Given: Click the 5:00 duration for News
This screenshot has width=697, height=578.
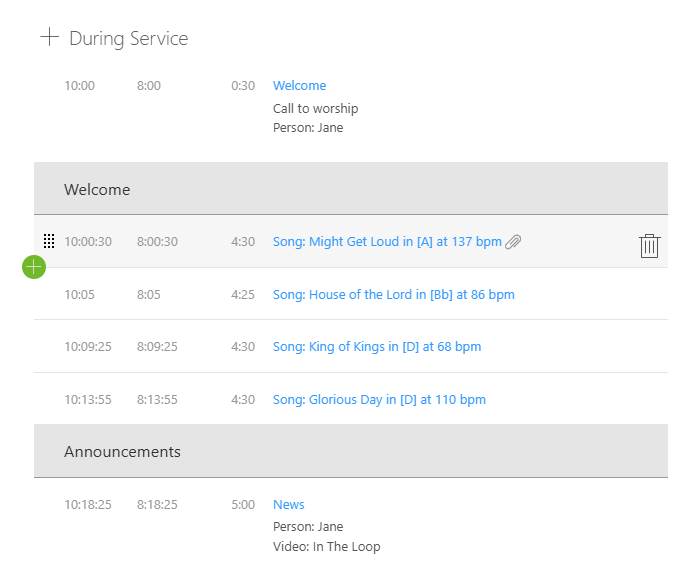Looking at the screenshot, I should click(x=243, y=505).
